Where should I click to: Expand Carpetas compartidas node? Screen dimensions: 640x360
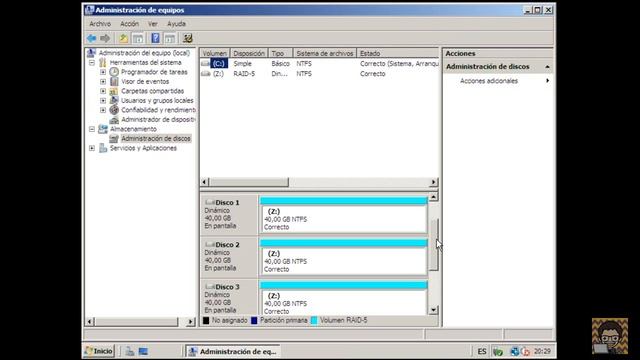103,91
